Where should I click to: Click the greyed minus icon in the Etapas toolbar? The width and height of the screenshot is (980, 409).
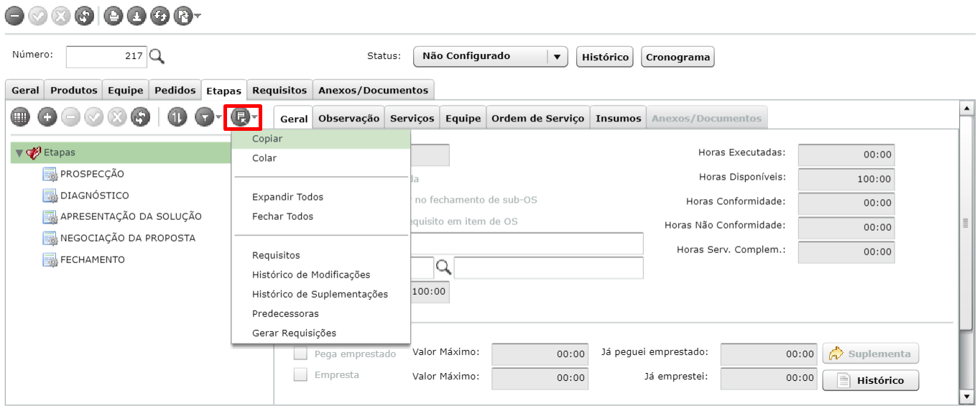(x=70, y=116)
